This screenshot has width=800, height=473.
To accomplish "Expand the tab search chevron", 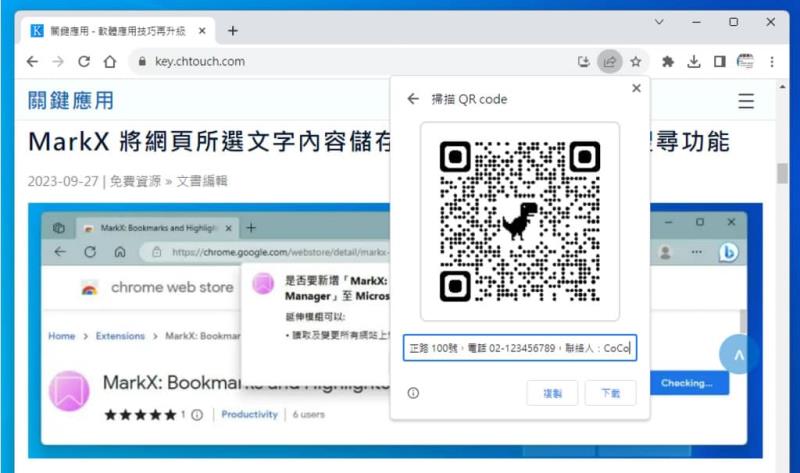I will click(659, 22).
